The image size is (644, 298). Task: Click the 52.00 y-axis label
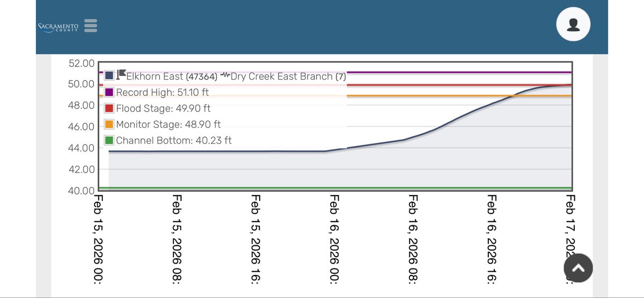coord(82,63)
